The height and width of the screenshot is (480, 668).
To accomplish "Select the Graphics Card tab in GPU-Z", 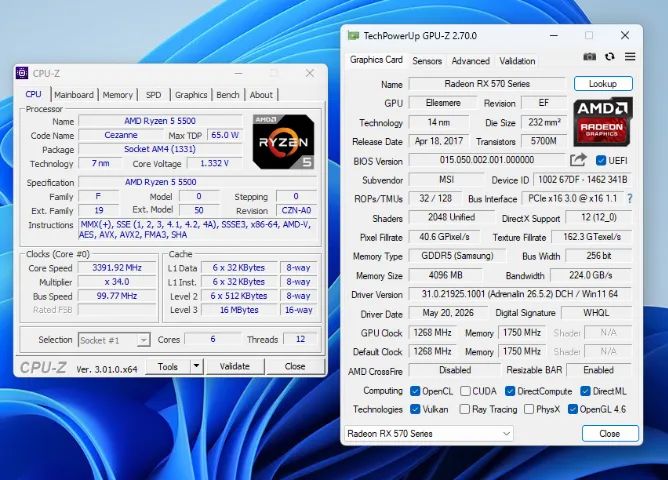I will pyautogui.click(x=376, y=60).
